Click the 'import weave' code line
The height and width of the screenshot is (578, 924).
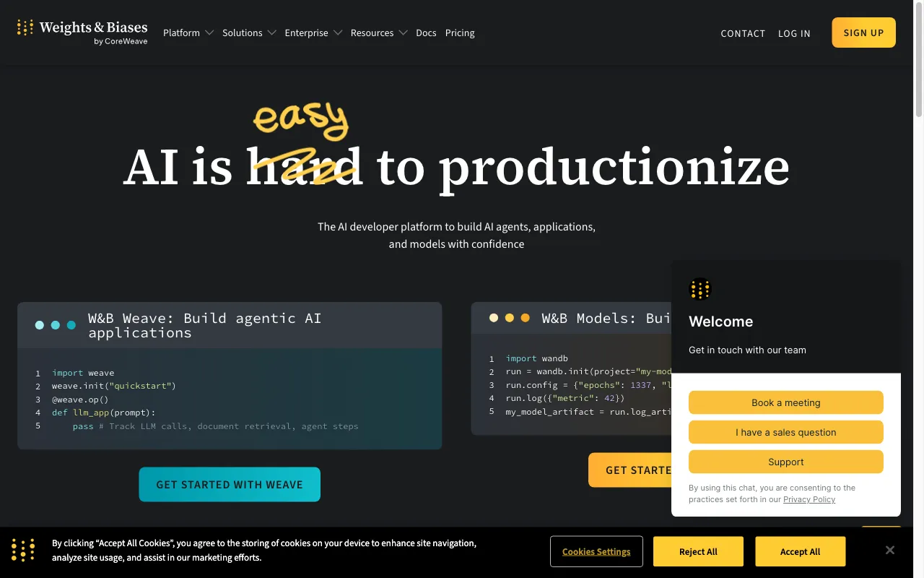83,373
